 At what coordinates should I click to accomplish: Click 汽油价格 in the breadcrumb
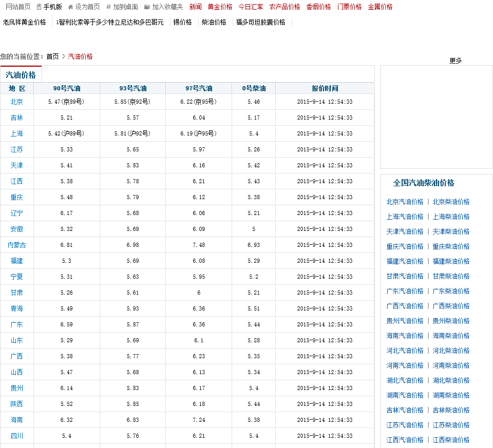coord(80,56)
